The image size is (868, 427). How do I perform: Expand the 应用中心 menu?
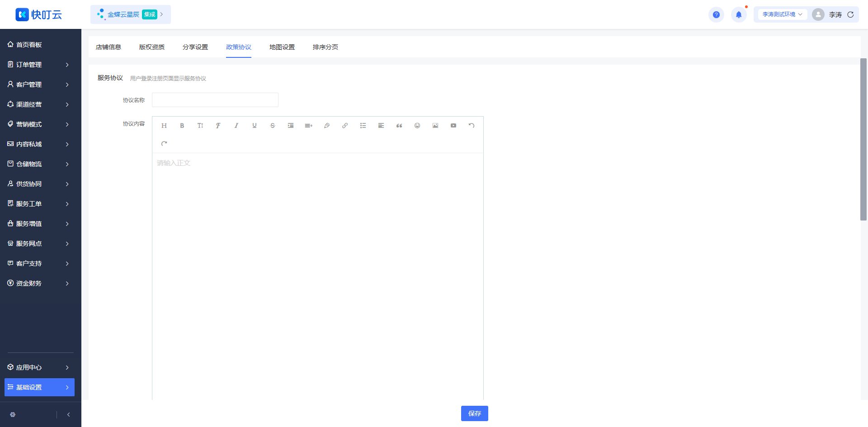39,367
